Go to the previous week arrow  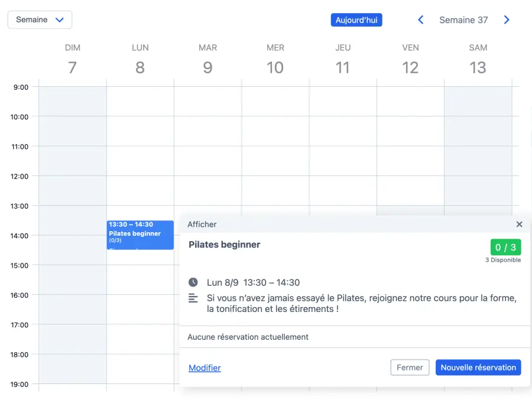[x=421, y=20]
